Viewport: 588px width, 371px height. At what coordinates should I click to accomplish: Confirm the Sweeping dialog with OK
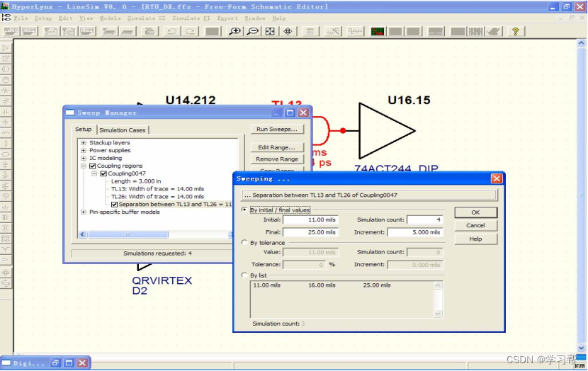pos(476,212)
